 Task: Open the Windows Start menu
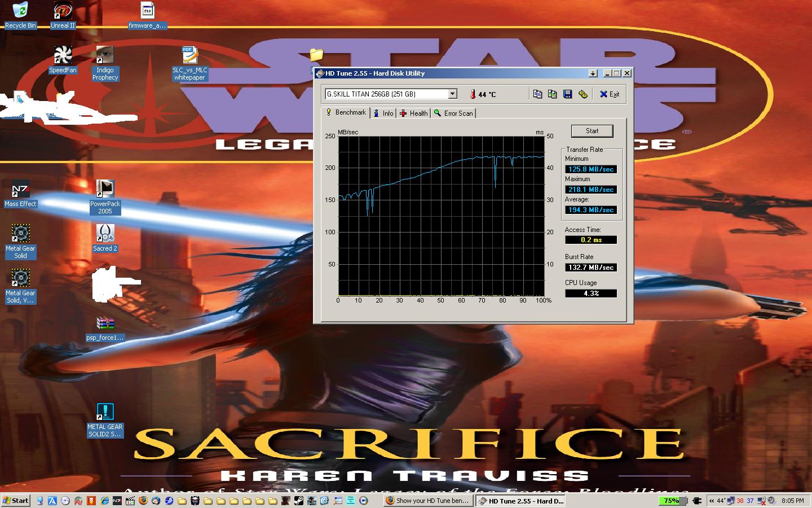[16, 501]
